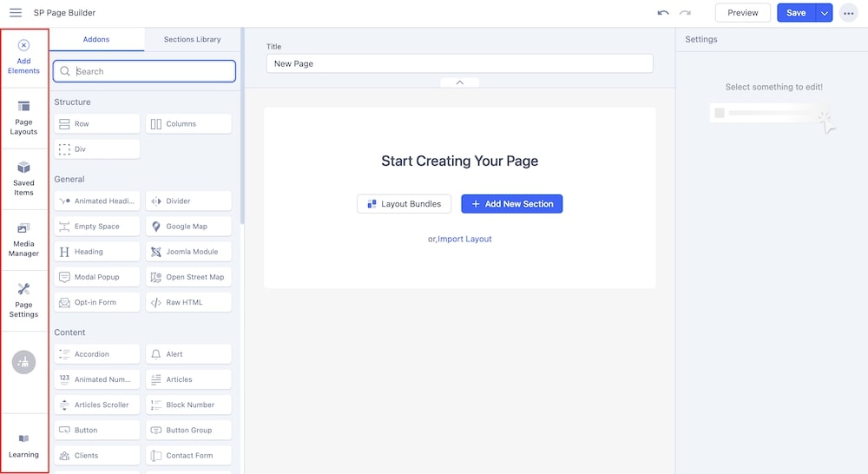Screen dimensions: 868x474
Task: Select the Addons tab
Action: (95, 39)
